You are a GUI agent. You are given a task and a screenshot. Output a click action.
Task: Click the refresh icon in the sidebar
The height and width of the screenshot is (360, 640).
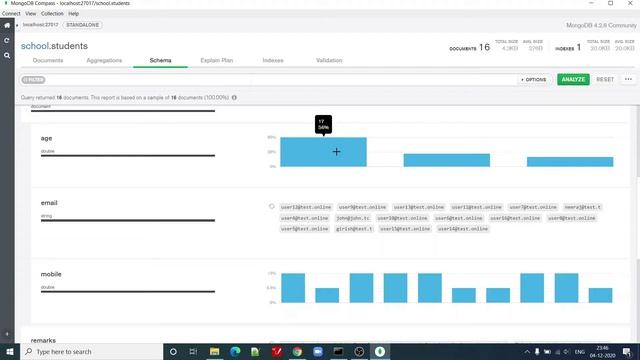[7, 40]
